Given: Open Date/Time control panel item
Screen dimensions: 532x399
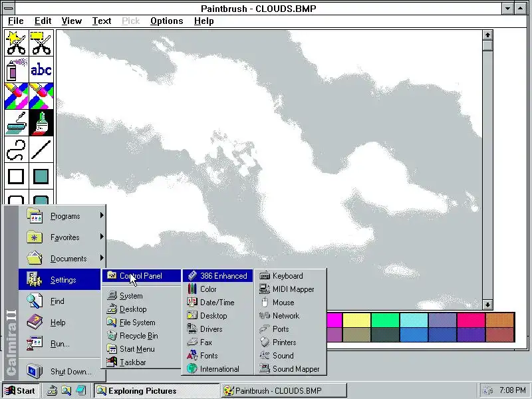Looking at the screenshot, I should (x=218, y=303).
